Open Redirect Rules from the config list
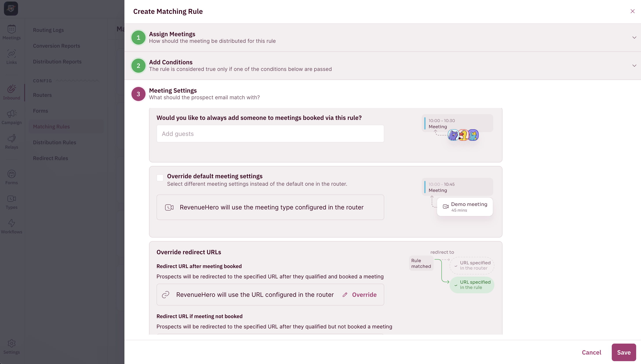The height and width of the screenshot is (364, 641). click(x=51, y=158)
